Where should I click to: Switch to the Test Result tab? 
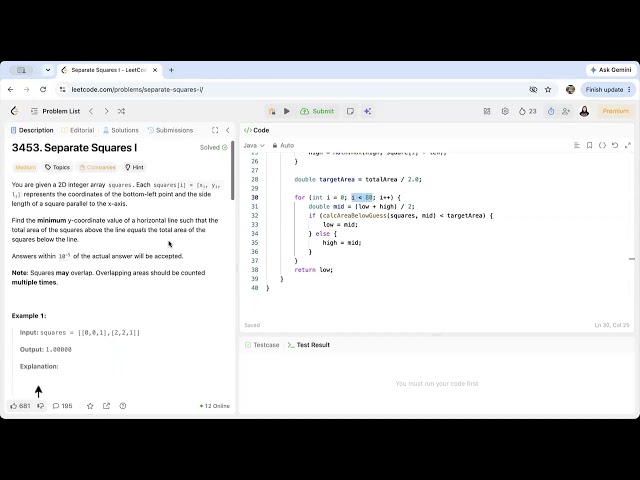pos(309,345)
